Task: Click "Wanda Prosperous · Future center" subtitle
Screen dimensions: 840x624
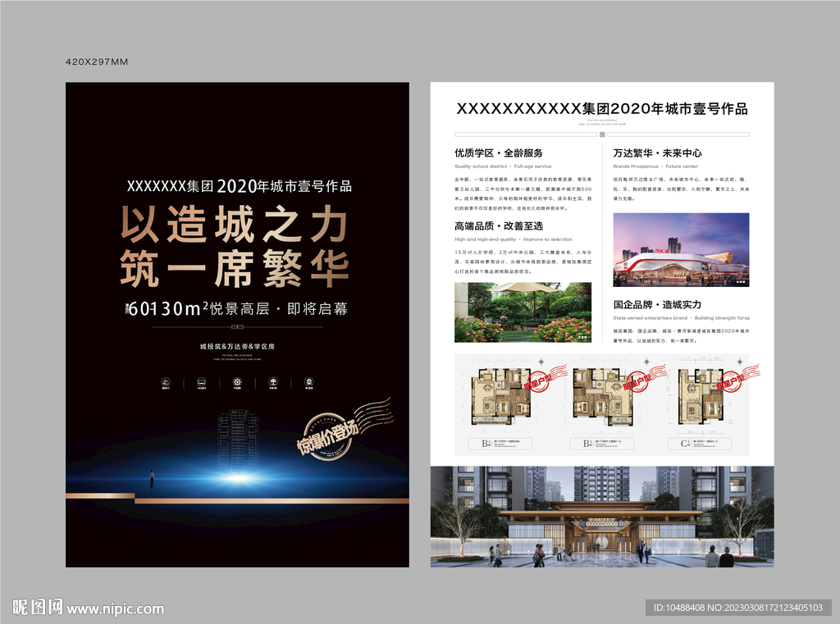Action: point(655,166)
